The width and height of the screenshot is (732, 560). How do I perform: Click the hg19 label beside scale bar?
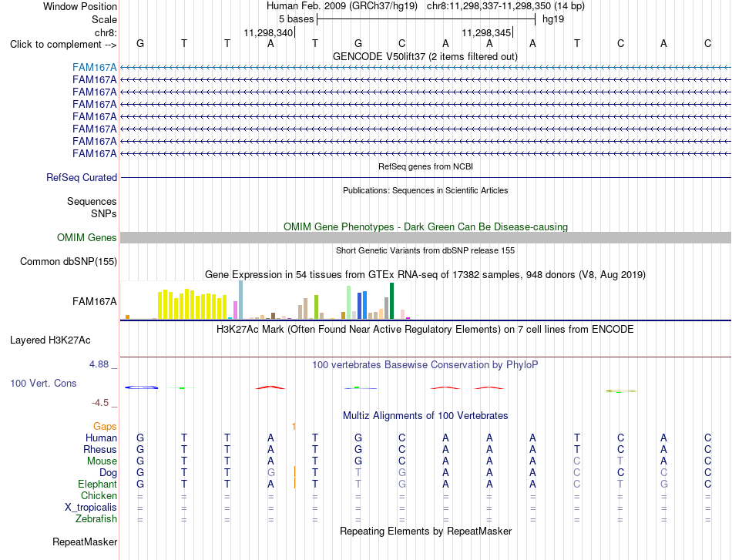click(x=553, y=19)
